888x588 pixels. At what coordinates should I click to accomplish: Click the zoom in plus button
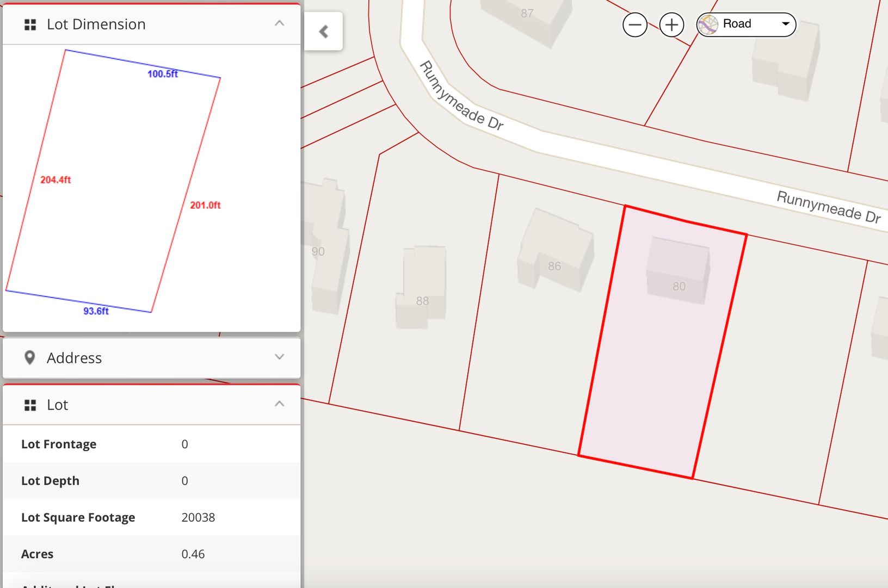pyautogui.click(x=671, y=25)
